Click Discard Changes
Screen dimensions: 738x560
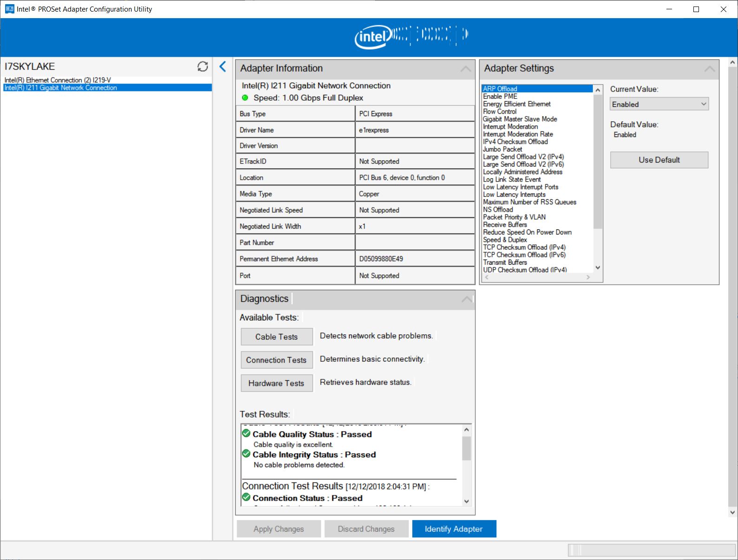(366, 529)
